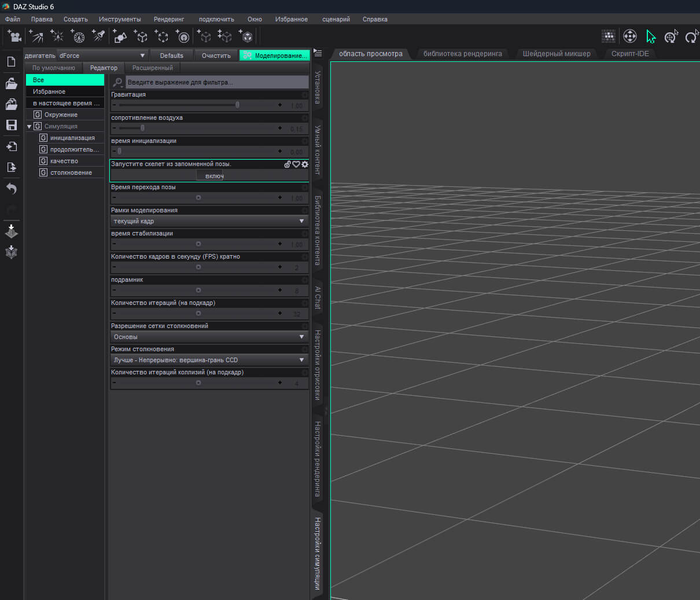Click the pixel grid draw-style icon

pyautogui.click(x=608, y=36)
